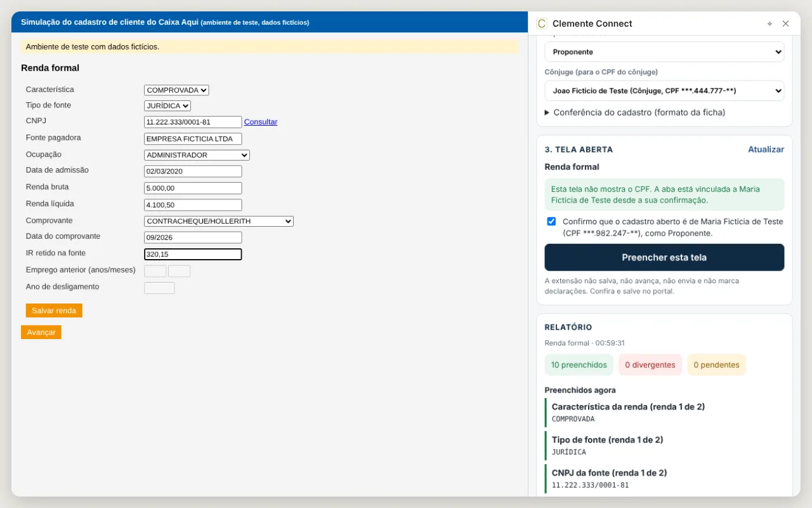Open the Comprovante dropdown showing CONTRACHEQUE/HOLLERITH
The image size is (812, 508).
click(x=219, y=221)
